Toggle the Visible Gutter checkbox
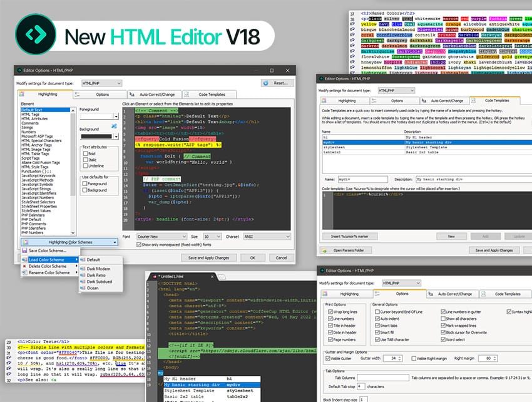The width and height of the screenshot is (532, 402). 328,358
